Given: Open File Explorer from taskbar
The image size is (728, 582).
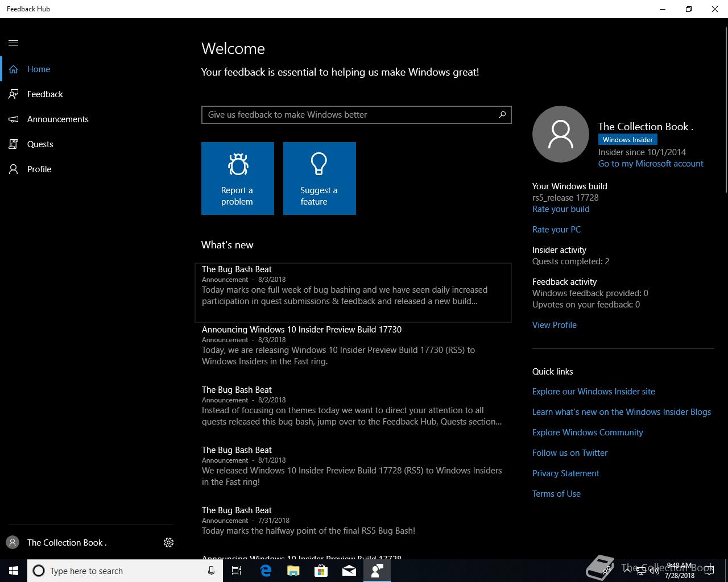Looking at the screenshot, I should point(293,571).
